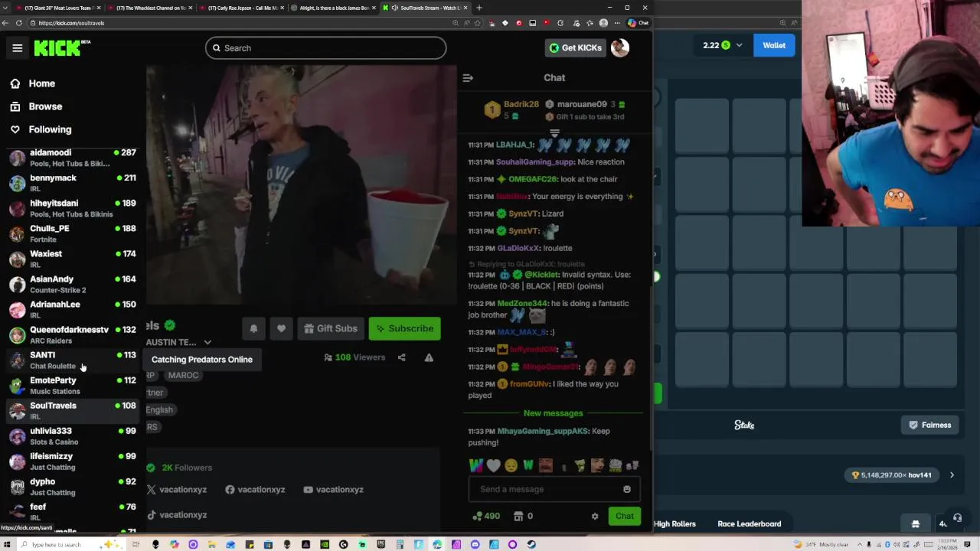
Task: Open a new browser tab
Action: tap(479, 8)
